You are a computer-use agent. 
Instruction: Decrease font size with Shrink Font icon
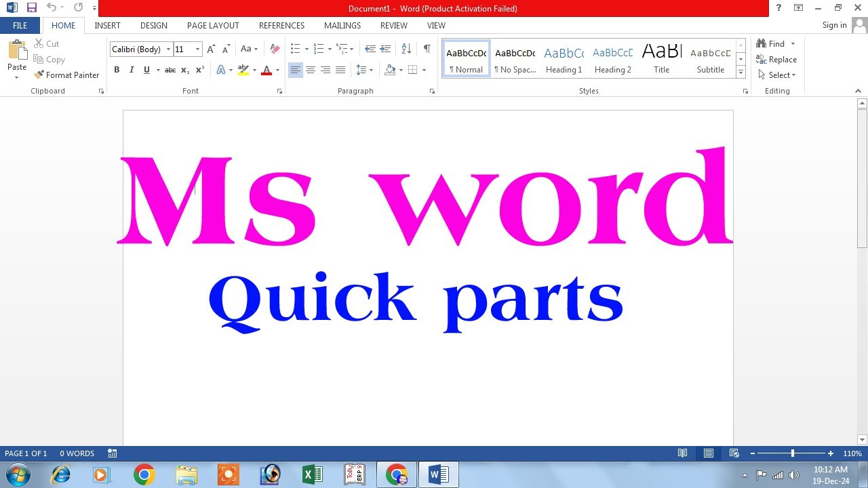click(x=226, y=49)
